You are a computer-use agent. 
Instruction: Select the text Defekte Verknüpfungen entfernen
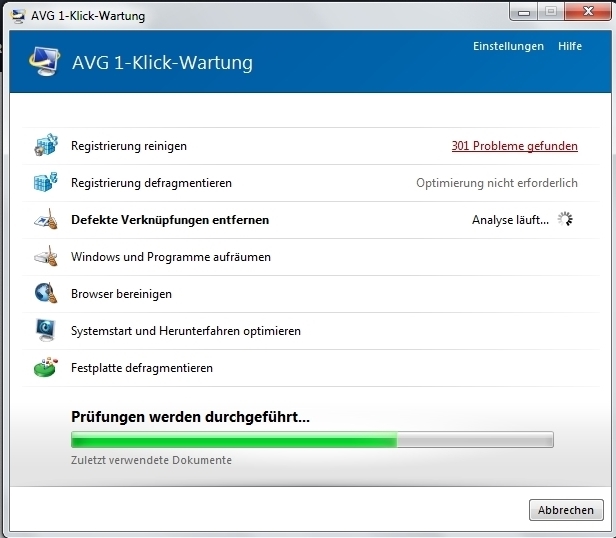pos(170,220)
